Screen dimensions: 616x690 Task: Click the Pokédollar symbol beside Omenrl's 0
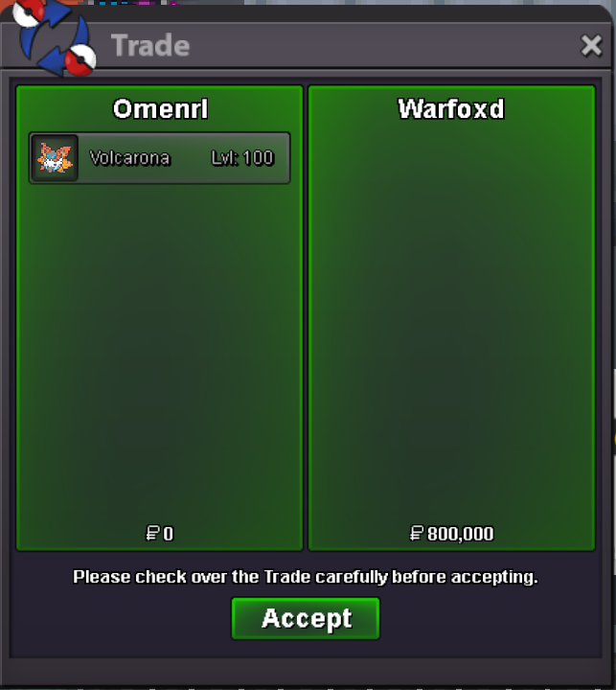pos(152,534)
